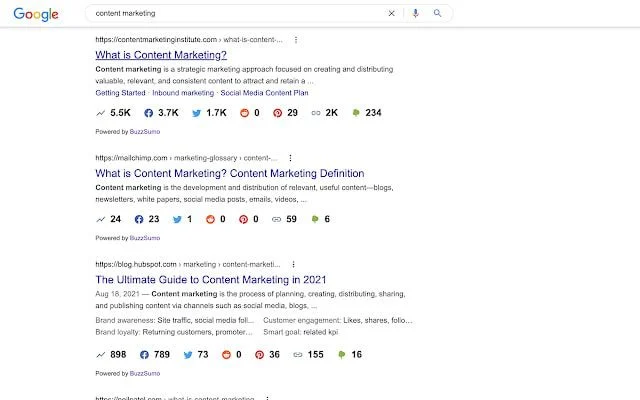Click BuzzSumo link under HubSpot result
The height and width of the screenshot is (400, 640).
coord(145,373)
